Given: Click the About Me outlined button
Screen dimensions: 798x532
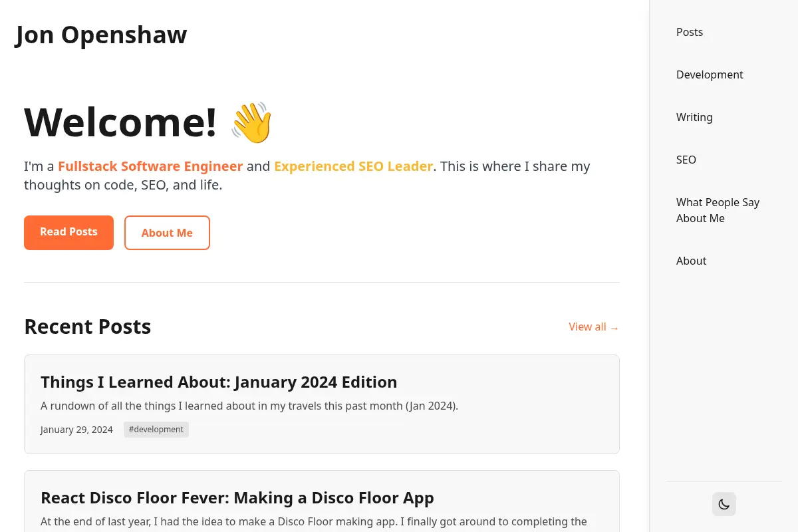Looking at the screenshot, I should pos(167,233).
